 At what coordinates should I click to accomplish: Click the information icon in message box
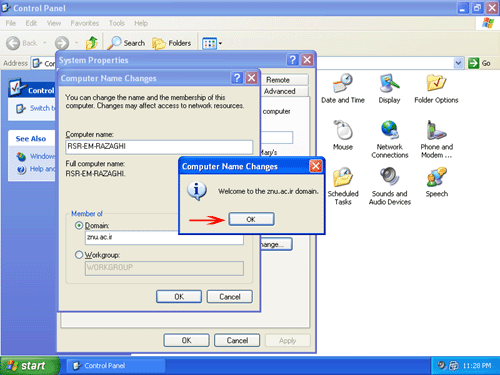tap(197, 191)
